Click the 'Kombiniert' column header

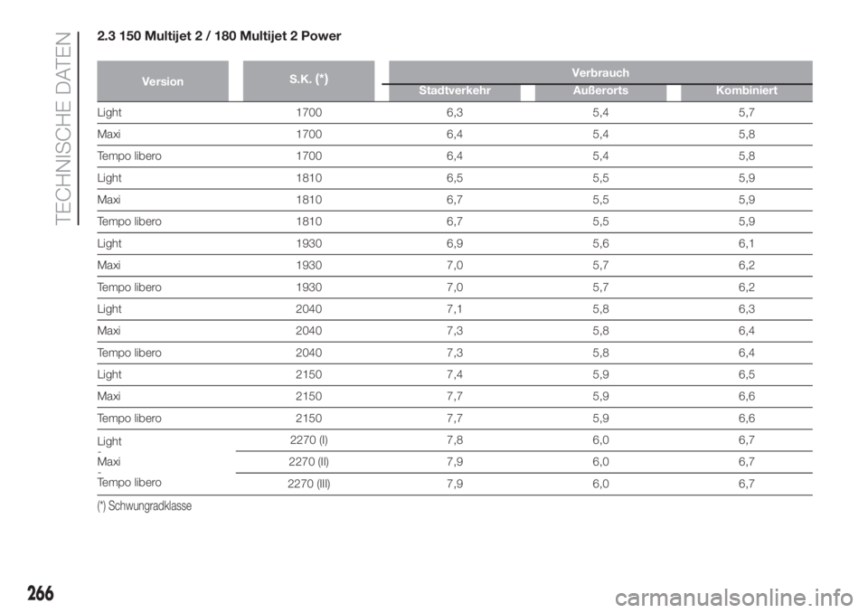[746, 90]
